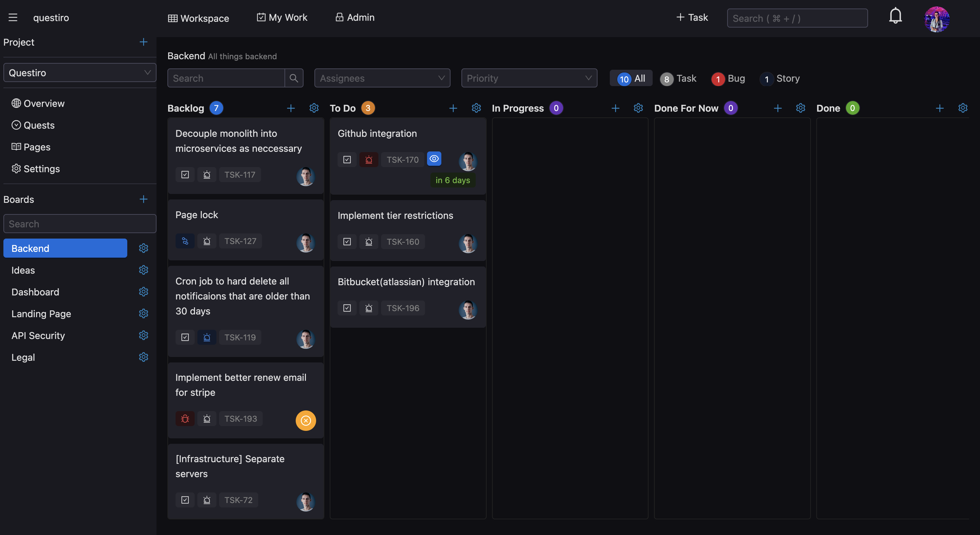Open In Progress column settings gear

point(638,108)
